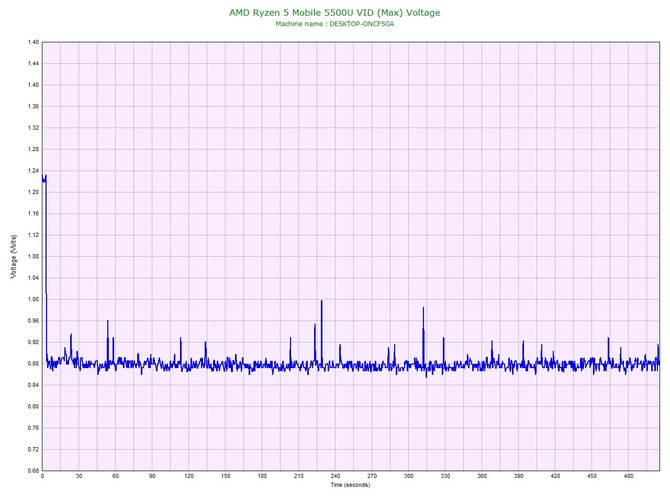Click the 0.80 voltage axis label

(33, 407)
